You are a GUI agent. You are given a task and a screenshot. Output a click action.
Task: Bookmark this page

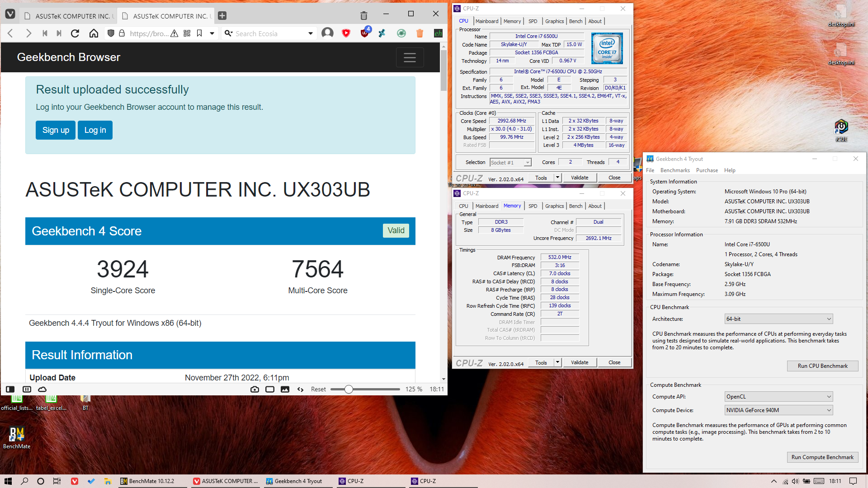(199, 33)
